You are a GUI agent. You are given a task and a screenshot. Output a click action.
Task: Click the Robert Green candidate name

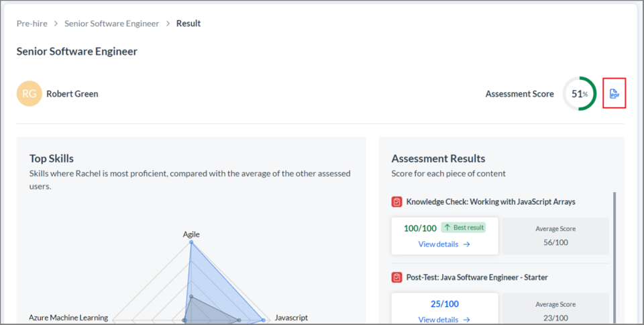point(72,94)
